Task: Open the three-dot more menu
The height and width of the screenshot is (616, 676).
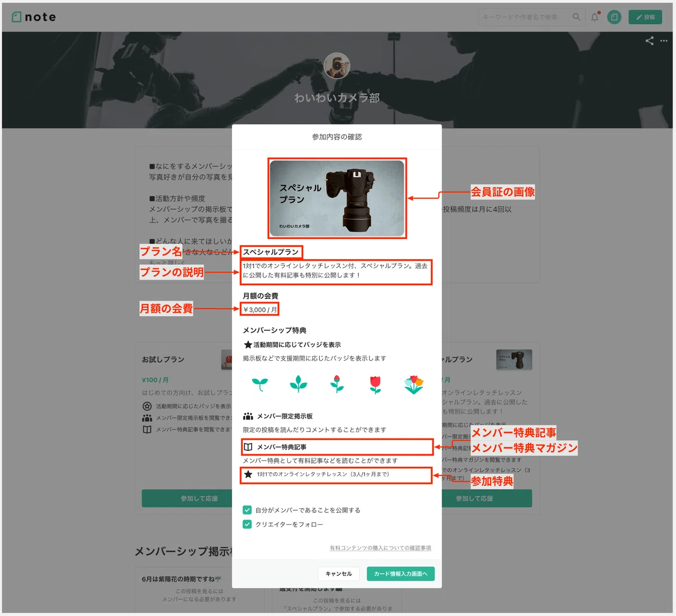Action: pyautogui.click(x=664, y=41)
